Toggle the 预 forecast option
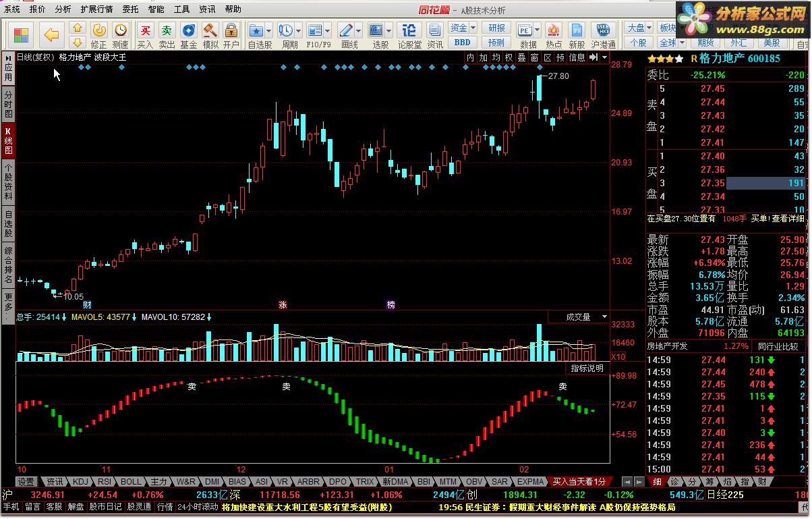812x519 pixels. click(560, 57)
